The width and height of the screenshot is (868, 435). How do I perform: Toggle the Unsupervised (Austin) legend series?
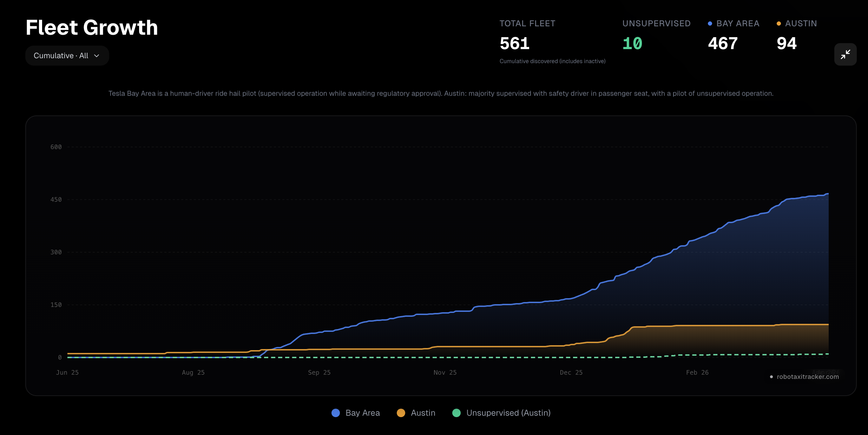[x=508, y=413]
